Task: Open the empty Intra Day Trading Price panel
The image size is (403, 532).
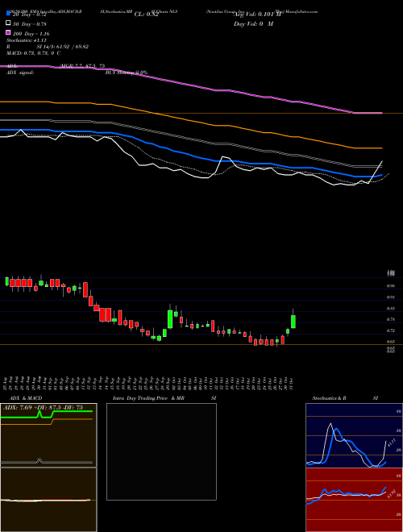Action: point(161,451)
